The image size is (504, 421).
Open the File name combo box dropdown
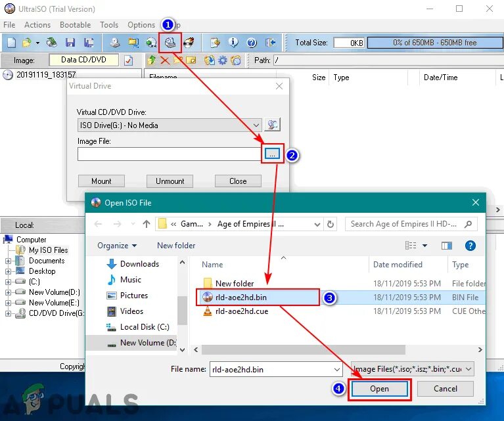coord(336,369)
